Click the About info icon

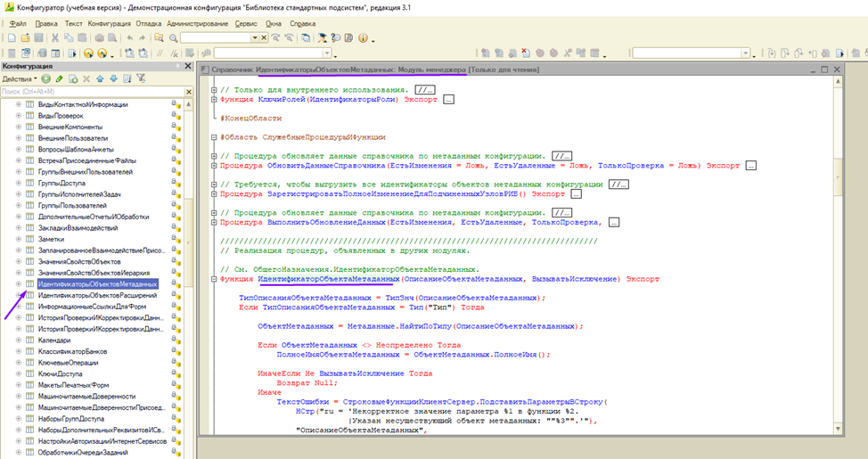(x=363, y=38)
